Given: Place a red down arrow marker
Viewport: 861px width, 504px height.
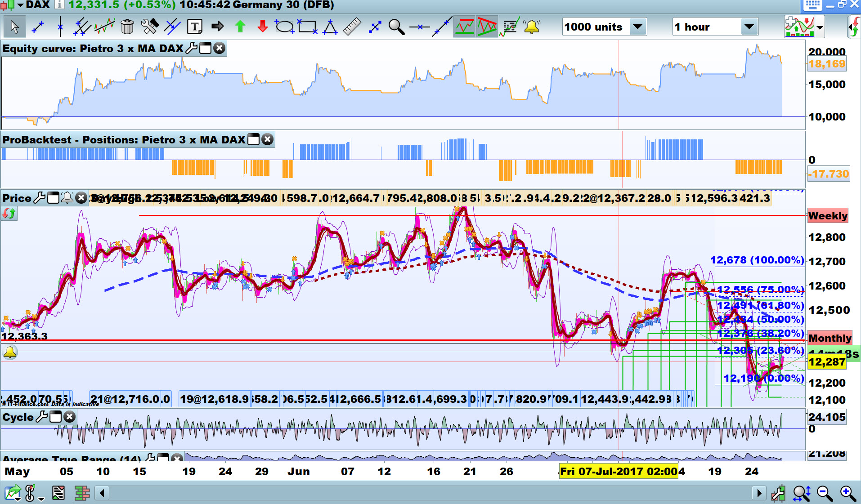Looking at the screenshot, I should (x=263, y=27).
